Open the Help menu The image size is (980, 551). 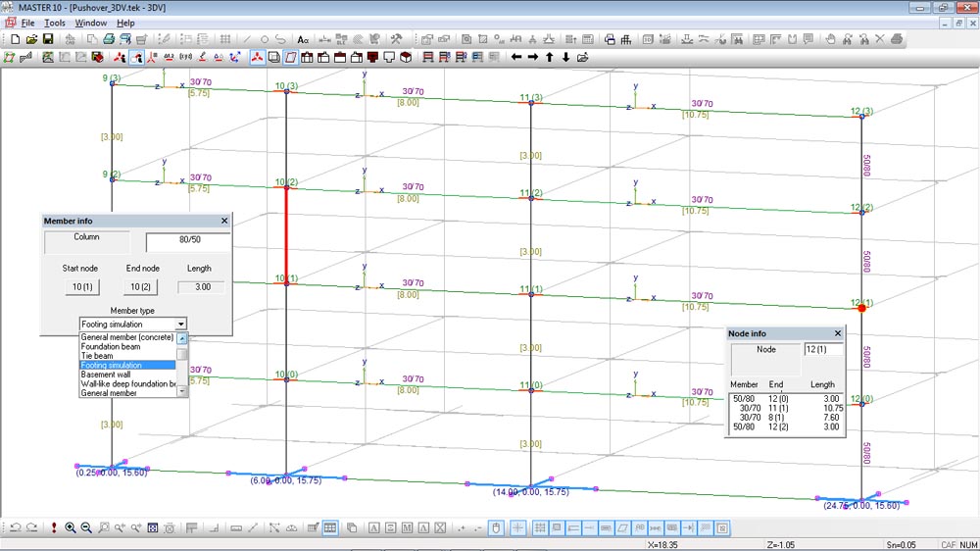pyautogui.click(x=125, y=23)
